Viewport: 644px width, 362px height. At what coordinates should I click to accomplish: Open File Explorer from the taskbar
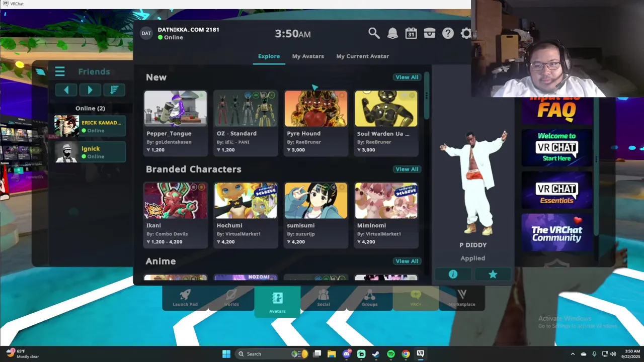pyautogui.click(x=332, y=354)
